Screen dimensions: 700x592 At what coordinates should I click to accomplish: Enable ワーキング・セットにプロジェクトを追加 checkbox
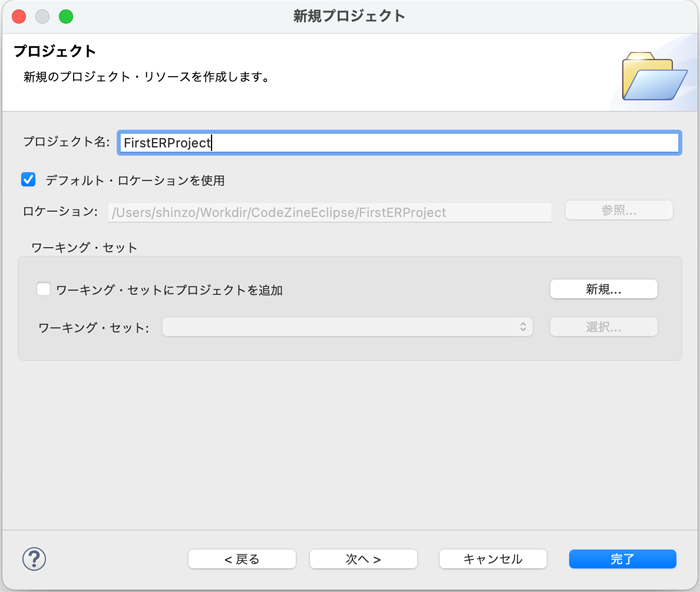click(43, 289)
